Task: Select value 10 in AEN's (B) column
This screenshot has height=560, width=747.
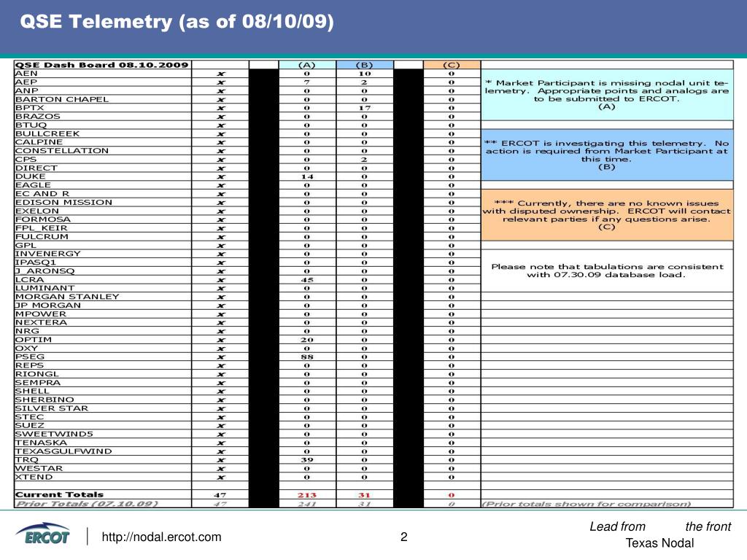Action: [365, 74]
